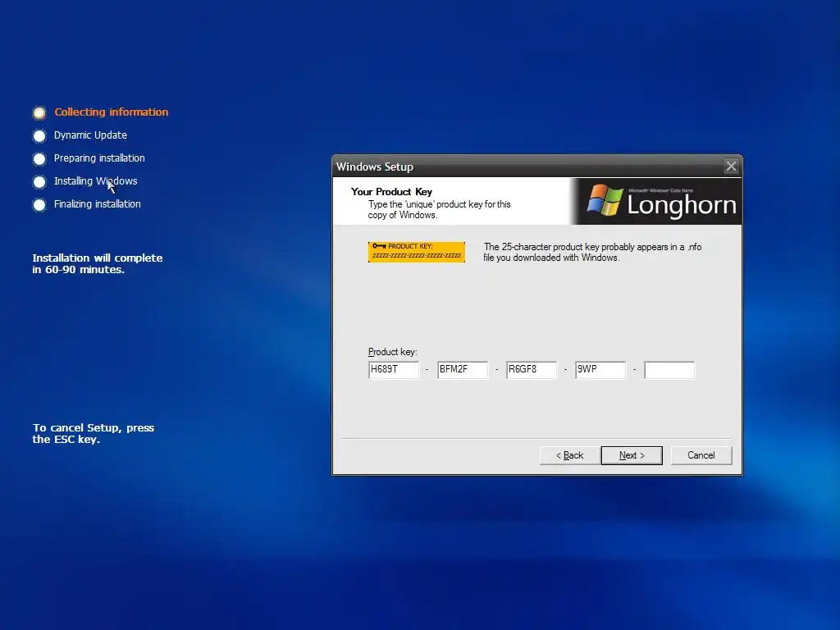Focus the first product key field H689T
The height and width of the screenshot is (630, 840).
(394, 370)
